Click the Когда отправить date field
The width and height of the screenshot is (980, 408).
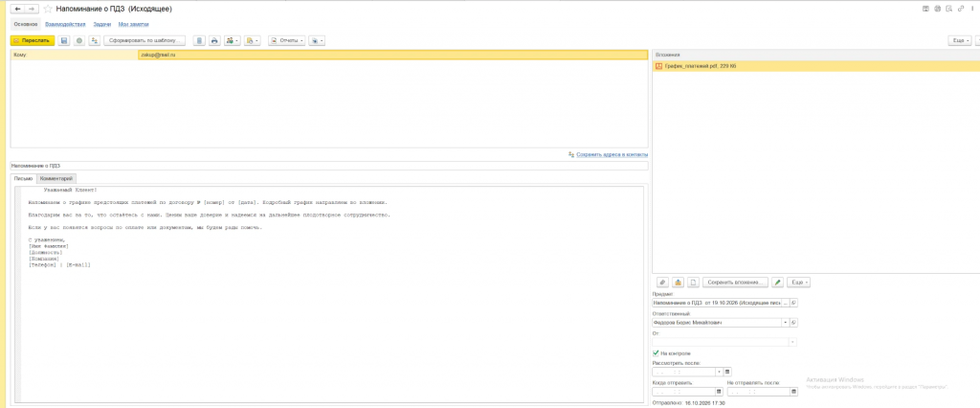(683, 392)
